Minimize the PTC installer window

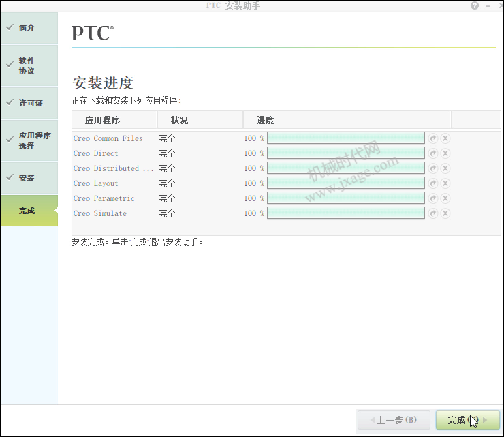point(488,6)
